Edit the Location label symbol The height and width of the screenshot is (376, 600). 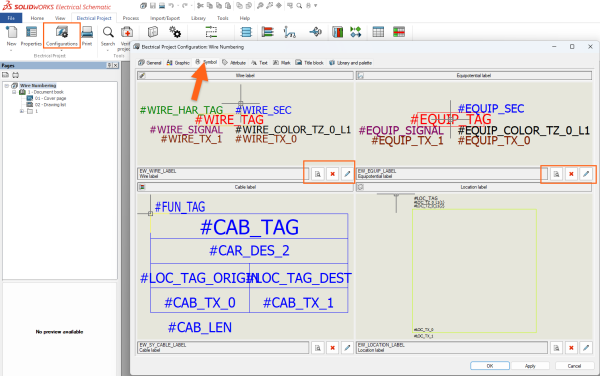click(586, 348)
